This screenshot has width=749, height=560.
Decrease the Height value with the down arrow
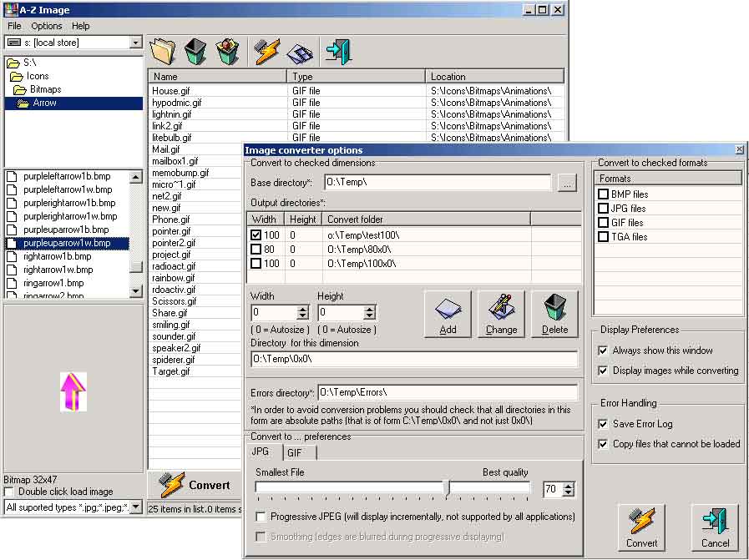tap(369, 316)
